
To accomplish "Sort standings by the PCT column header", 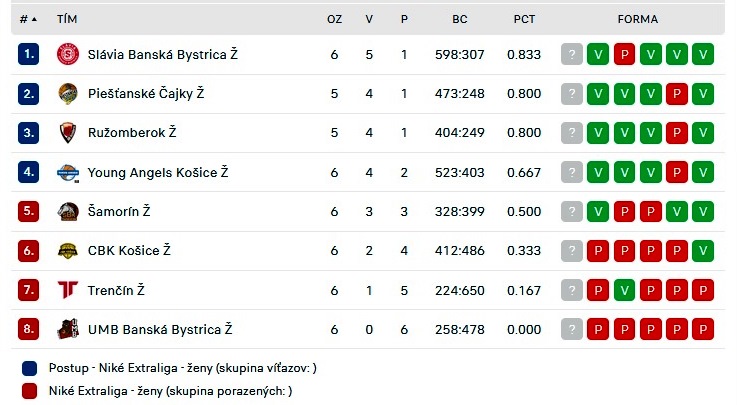I will (524, 19).
